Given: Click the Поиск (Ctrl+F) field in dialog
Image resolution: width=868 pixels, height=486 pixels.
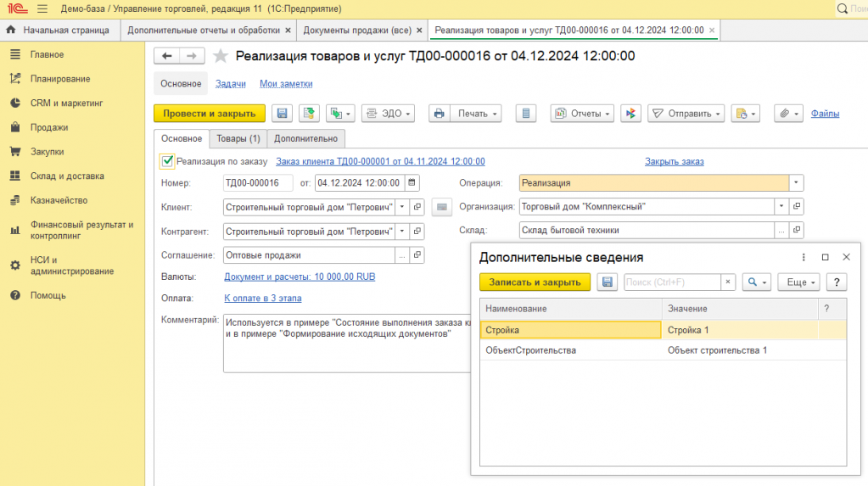Looking at the screenshot, I should 672,282.
